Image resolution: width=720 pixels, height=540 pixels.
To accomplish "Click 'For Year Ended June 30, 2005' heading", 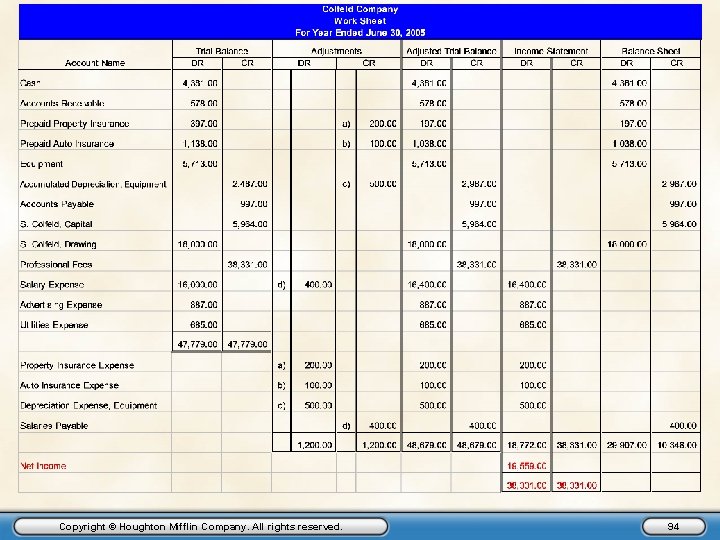I will tap(360, 33).
